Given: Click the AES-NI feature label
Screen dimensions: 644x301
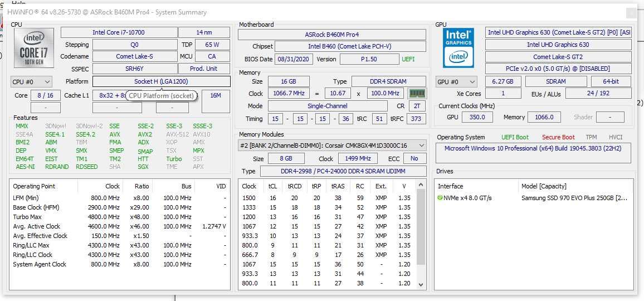Looking at the screenshot, I should point(25,167).
